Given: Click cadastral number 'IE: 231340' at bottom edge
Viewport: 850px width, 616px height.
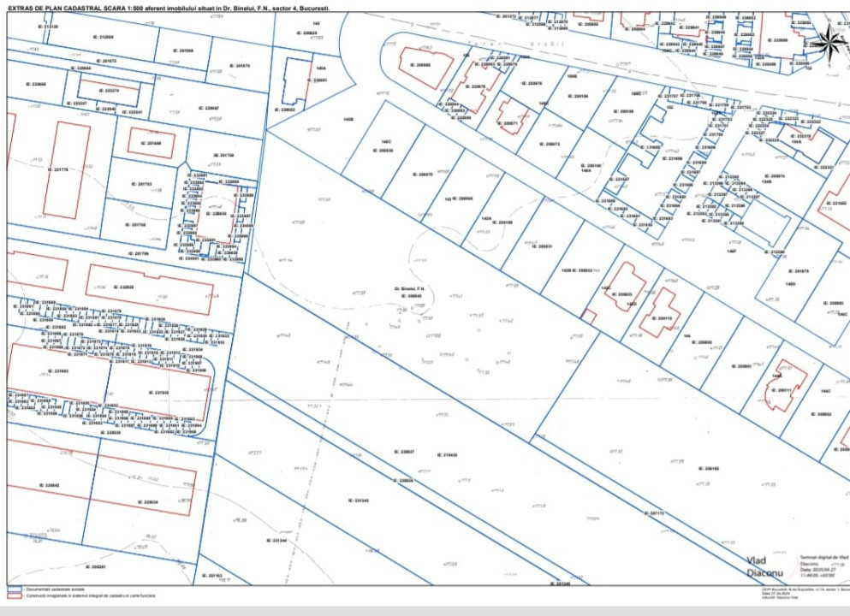Looking at the screenshot, I should 560,583.
